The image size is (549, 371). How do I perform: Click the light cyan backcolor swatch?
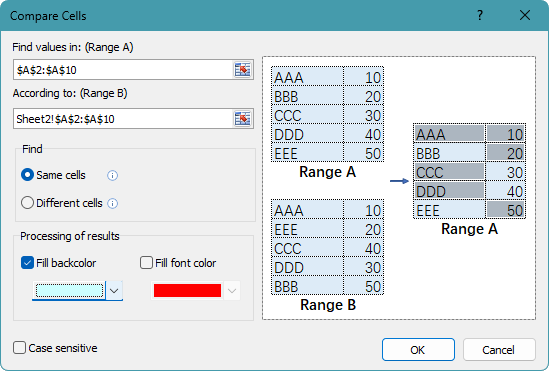[x=69, y=290]
